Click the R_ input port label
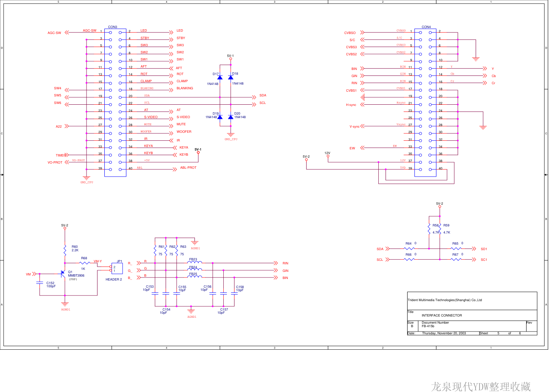555x392 pixels. pyautogui.click(x=130, y=263)
